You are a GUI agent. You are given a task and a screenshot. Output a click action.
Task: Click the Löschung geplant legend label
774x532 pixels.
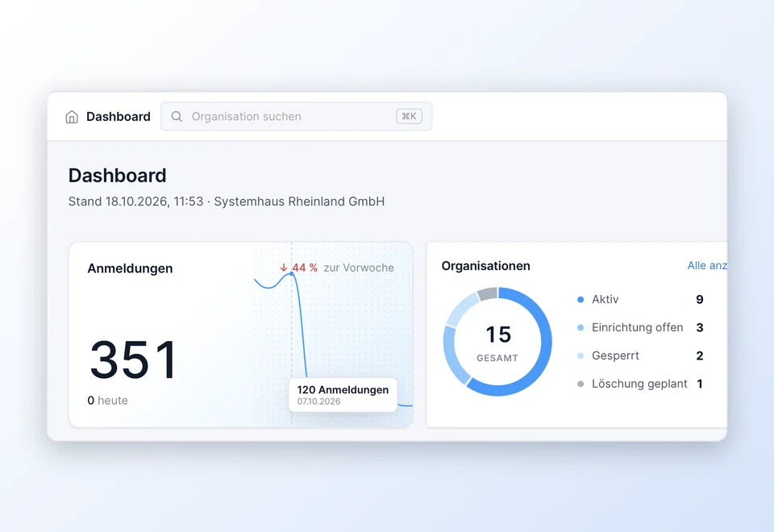click(639, 384)
